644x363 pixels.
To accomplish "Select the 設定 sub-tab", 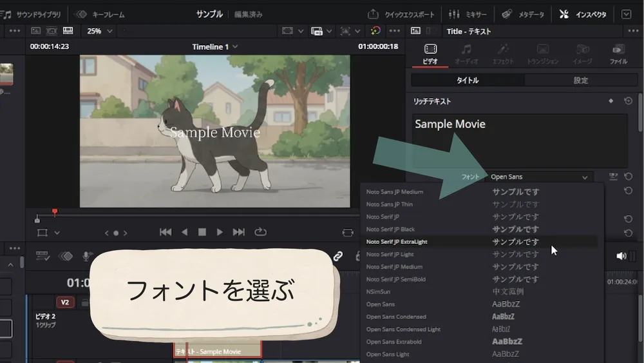I will point(581,80).
